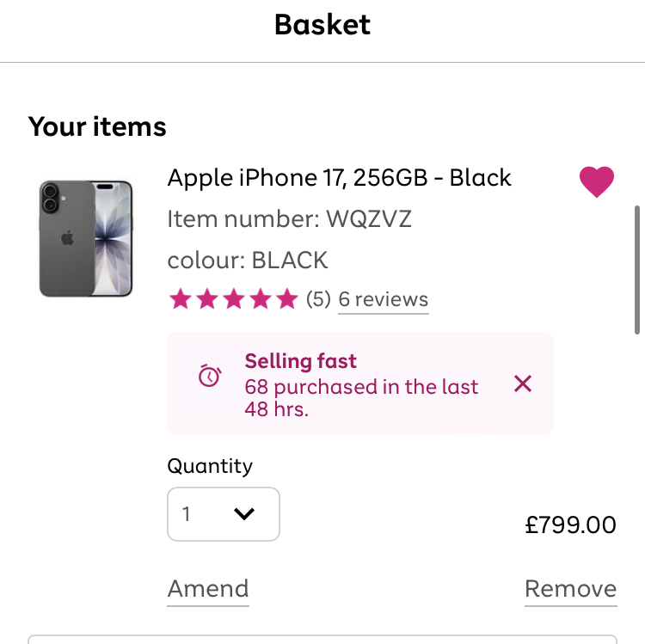
Task: Dismiss the Selling fast notice
Action: [523, 383]
